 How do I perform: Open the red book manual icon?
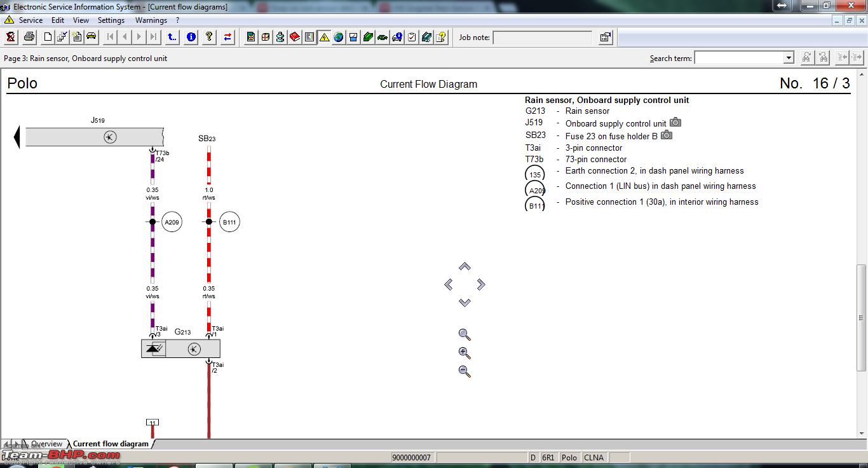pyautogui.click(x=295, y=37)
